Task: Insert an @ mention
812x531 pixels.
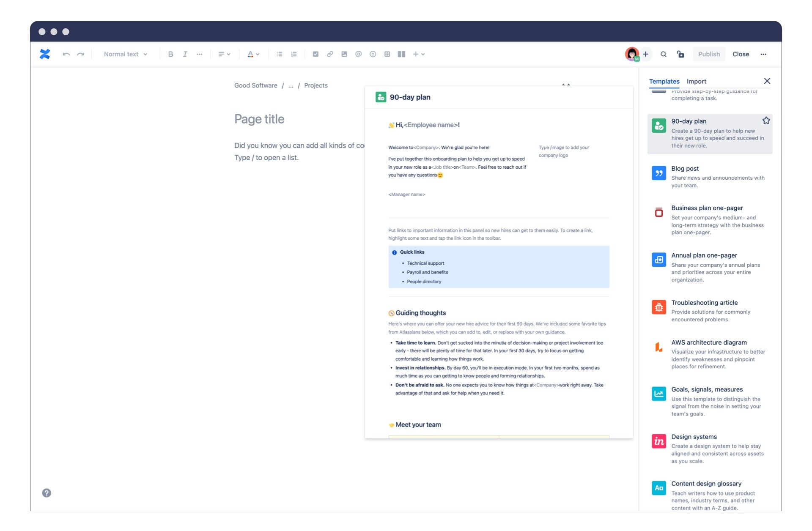Action: (x=358, y=54)
